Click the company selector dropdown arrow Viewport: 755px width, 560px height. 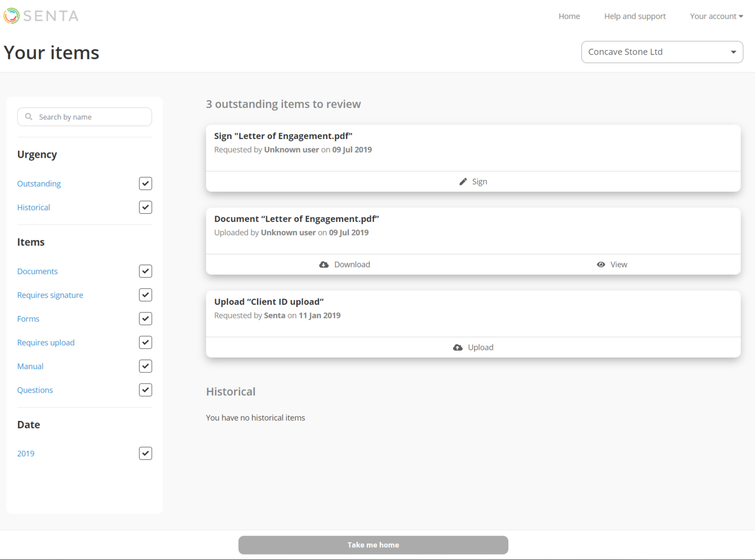click(x=733, y=52)
